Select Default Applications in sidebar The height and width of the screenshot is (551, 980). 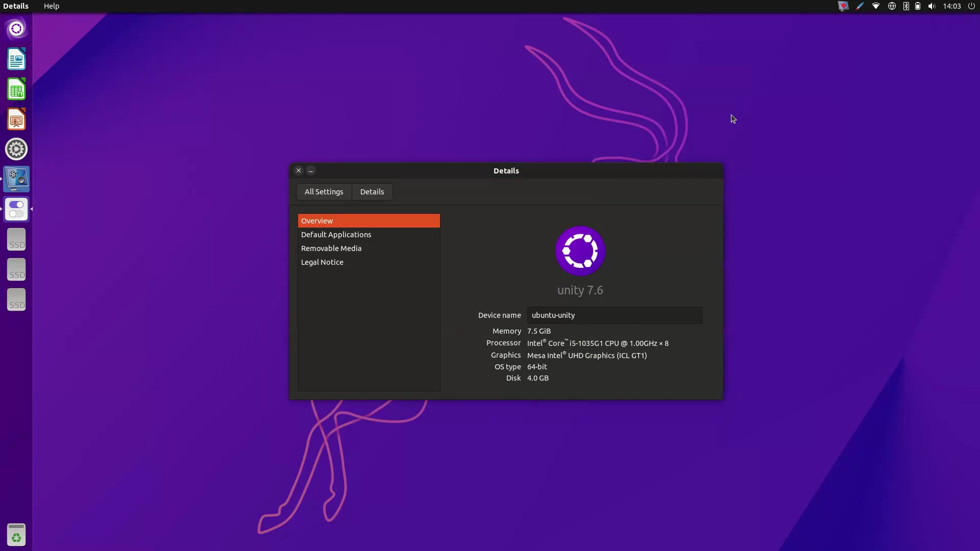point(336,235)
